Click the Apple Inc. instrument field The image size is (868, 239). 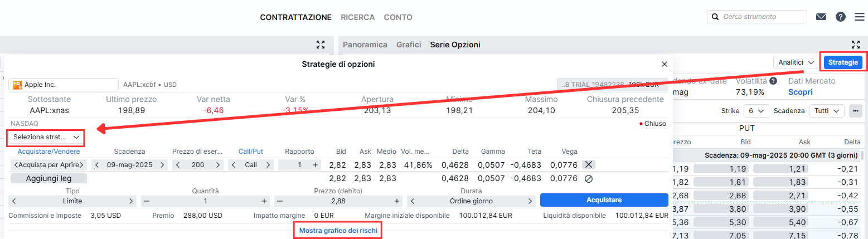click(x=64, y=85)
